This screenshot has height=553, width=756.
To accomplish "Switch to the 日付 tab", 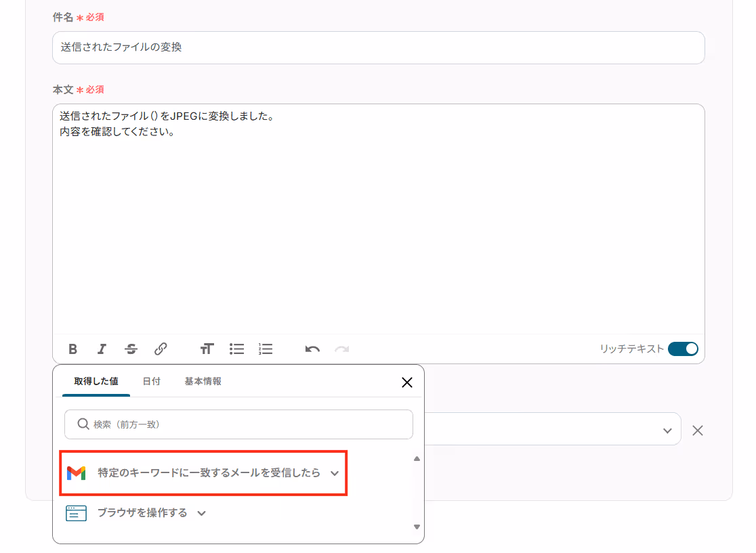I will coord(151,381).
